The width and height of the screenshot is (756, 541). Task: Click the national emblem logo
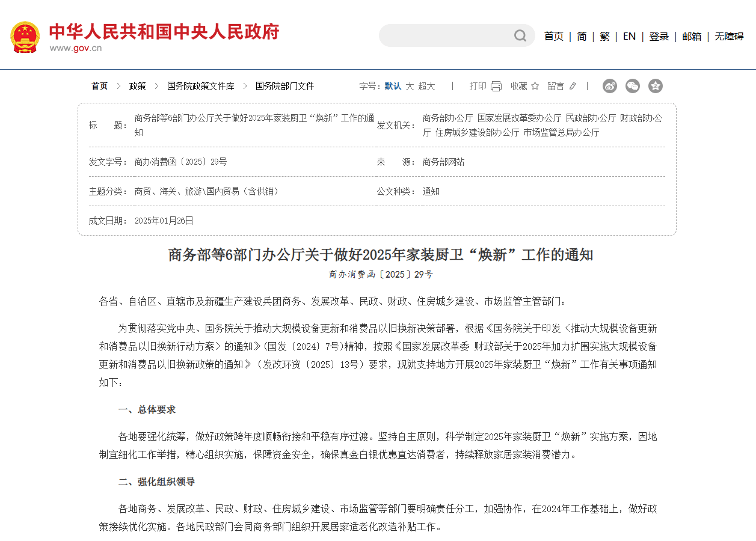[x=25, y=37]
